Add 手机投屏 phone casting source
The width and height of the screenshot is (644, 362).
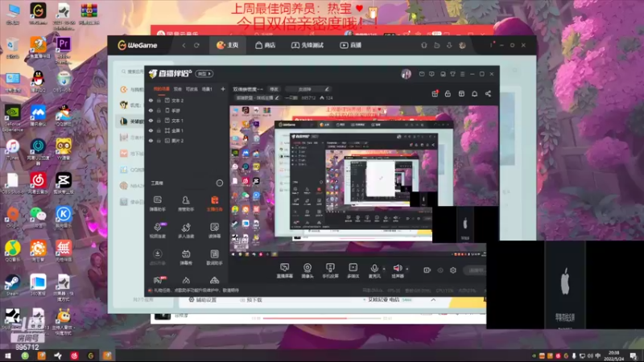[x=330, y=270]
